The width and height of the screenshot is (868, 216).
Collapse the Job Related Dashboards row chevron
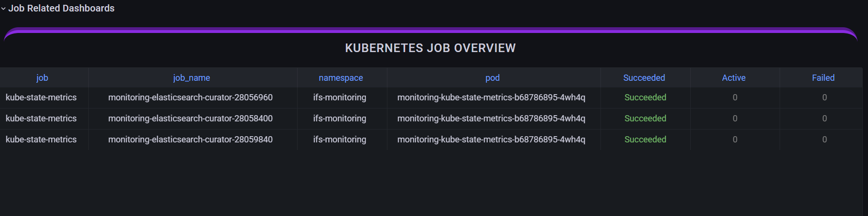pos(3,9)
